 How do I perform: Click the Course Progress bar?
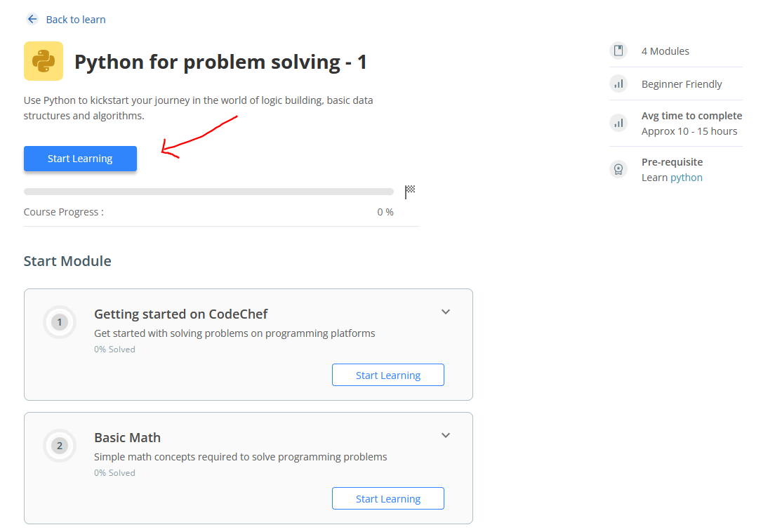coord(208,191)
